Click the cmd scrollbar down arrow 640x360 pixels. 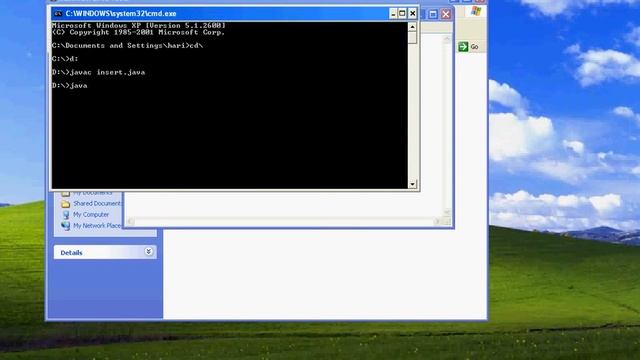tap(412, 184)
